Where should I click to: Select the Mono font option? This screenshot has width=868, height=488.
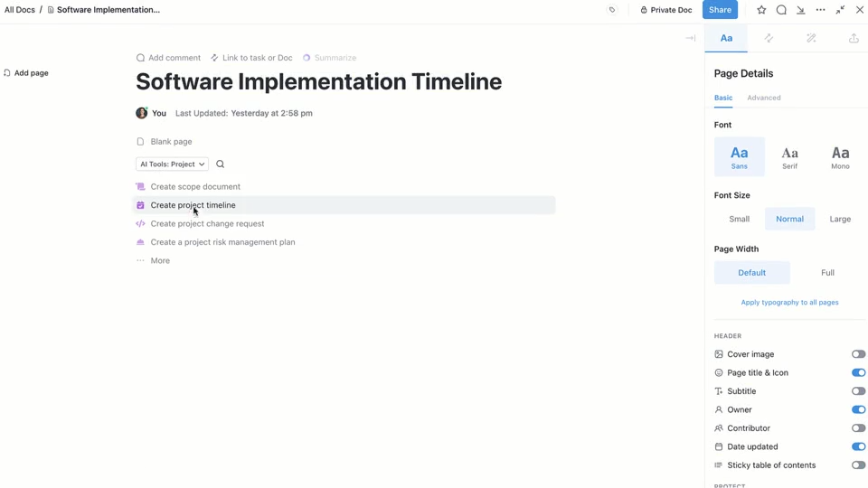click(840, 157)
